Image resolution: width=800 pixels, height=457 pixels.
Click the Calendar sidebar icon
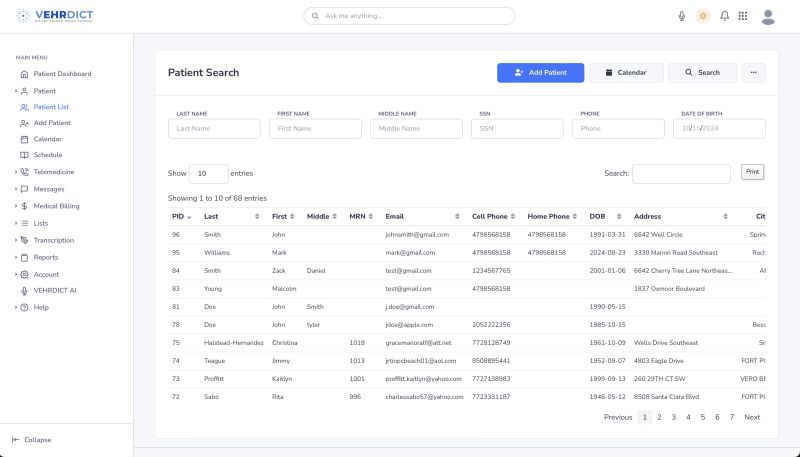(x=24, y=139)
